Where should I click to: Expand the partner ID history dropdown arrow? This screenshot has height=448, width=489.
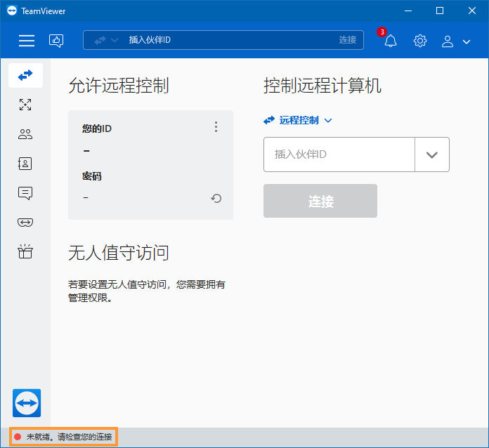tap(432, 154)
